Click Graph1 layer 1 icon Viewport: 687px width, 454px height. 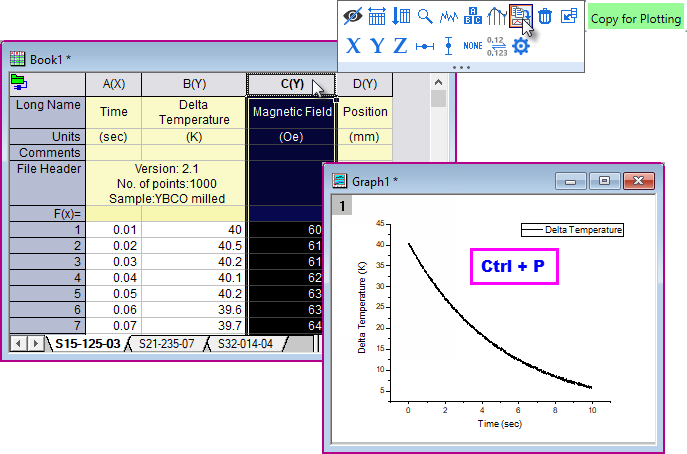342,206
